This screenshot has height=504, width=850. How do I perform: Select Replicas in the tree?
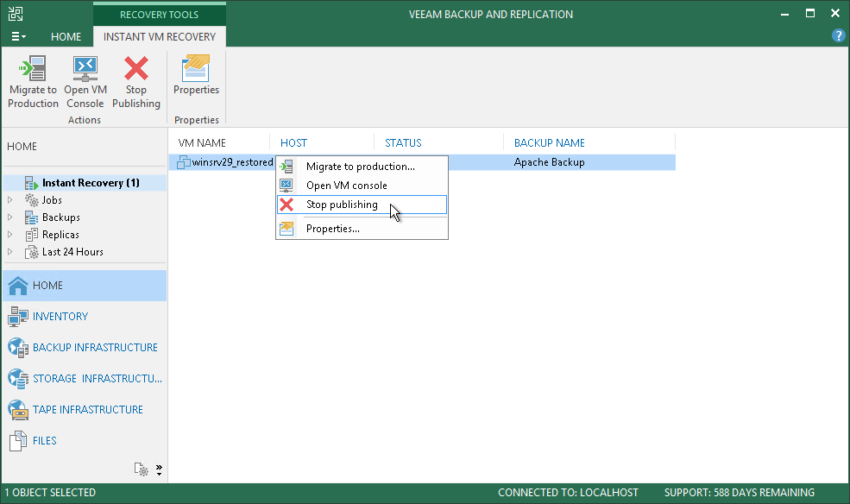(60, 235)
